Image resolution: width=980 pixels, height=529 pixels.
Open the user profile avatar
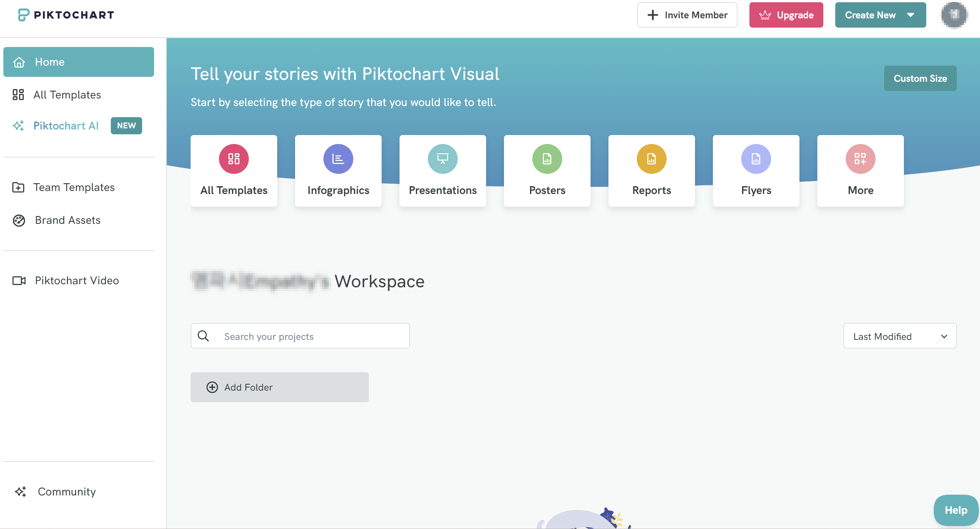[x=955, y=15]
